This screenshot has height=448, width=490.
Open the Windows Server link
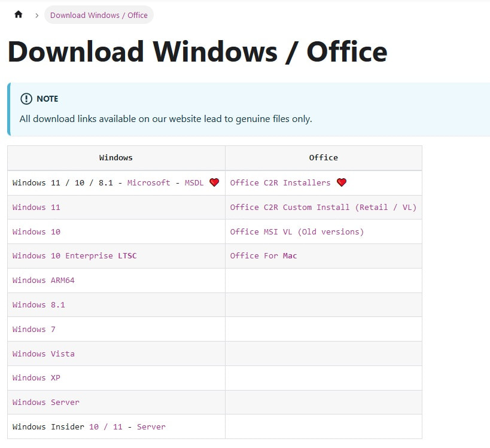(46, 402)
